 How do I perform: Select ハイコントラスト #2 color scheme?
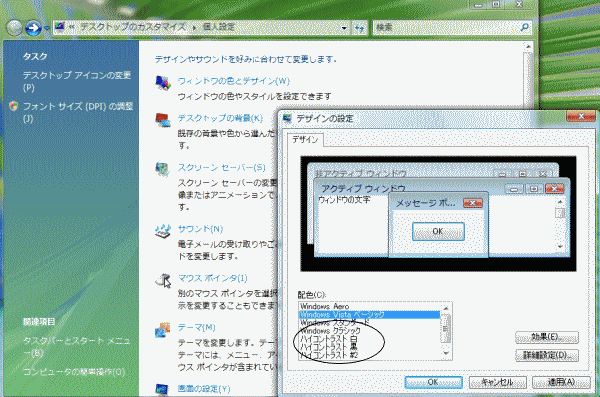(369, 355)
